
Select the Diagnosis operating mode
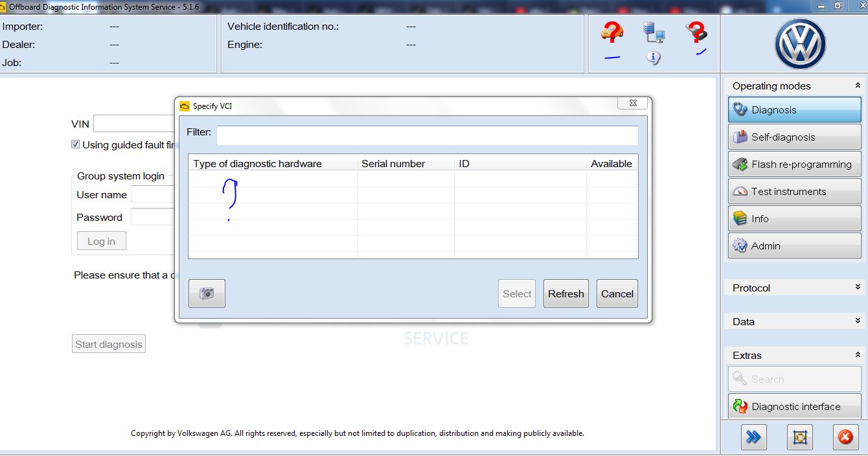click(x=793, y=109)
